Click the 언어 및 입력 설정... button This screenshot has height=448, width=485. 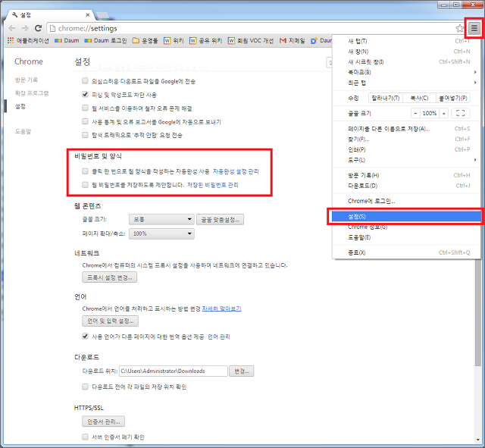coord(110,321)
